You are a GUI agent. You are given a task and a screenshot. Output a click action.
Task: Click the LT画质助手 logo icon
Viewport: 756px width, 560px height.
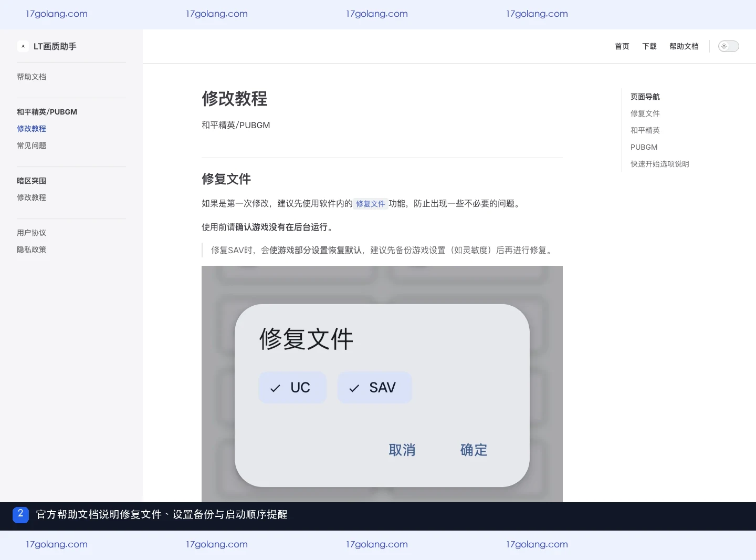click(x=23, y=46)
